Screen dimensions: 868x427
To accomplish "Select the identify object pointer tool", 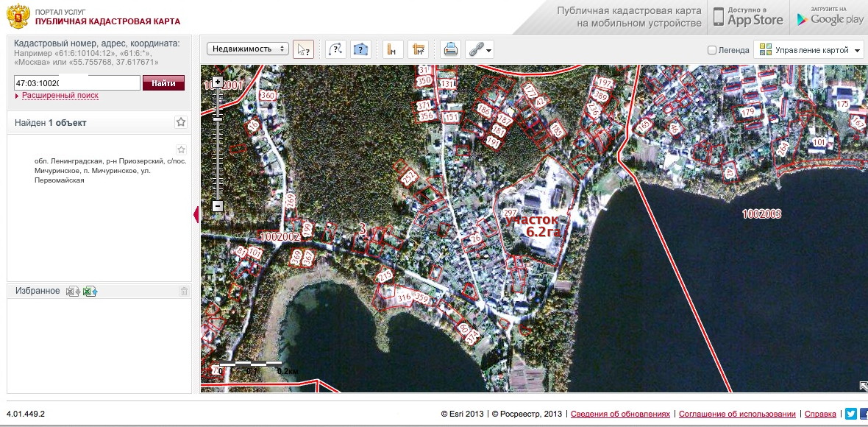I will click(303, 49).
